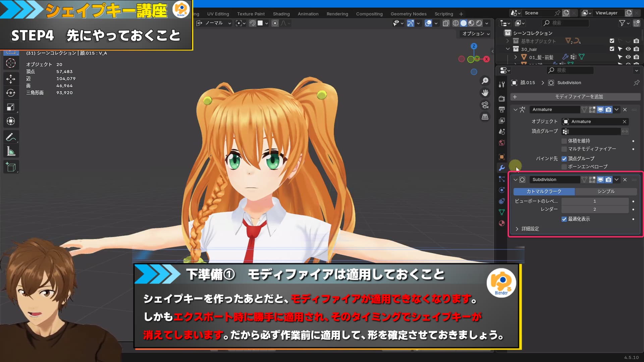Viewport: 644px width, 362px height.
Task: Remove the Subdivision modifier
Action: click(625, 180)
